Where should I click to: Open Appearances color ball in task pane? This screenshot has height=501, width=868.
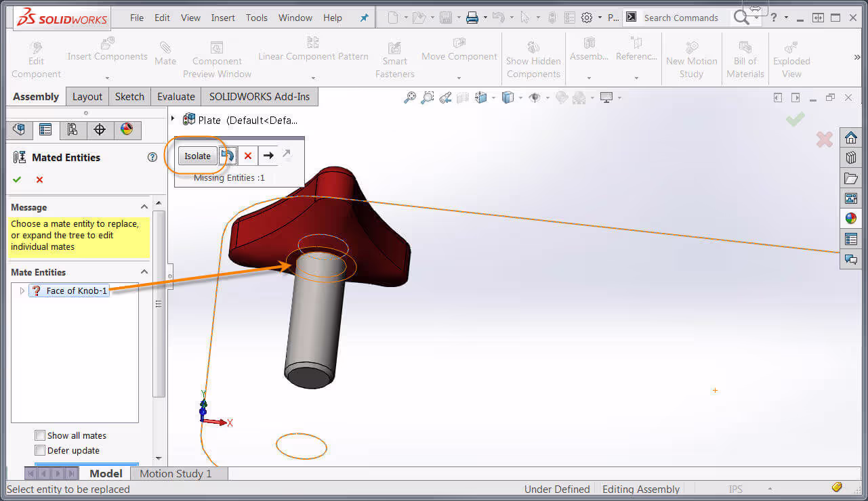pos(851,219)
